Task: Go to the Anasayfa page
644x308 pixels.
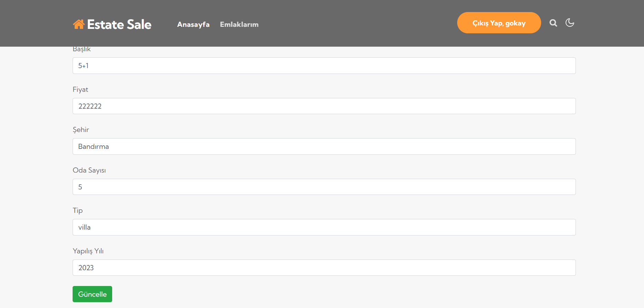Action: 193,24
